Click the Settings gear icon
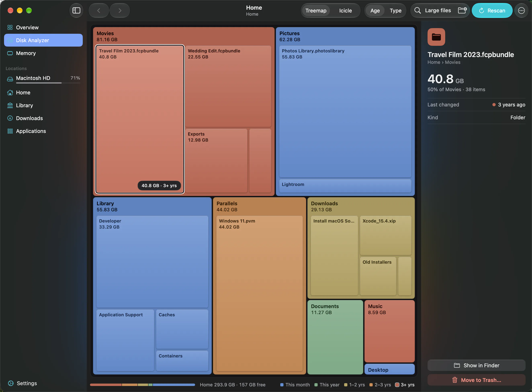532x392 pixels. point(10,383)
